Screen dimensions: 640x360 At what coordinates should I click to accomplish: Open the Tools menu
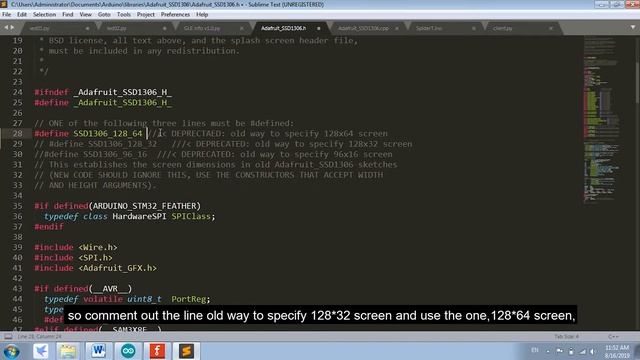(x=123, y=15)
